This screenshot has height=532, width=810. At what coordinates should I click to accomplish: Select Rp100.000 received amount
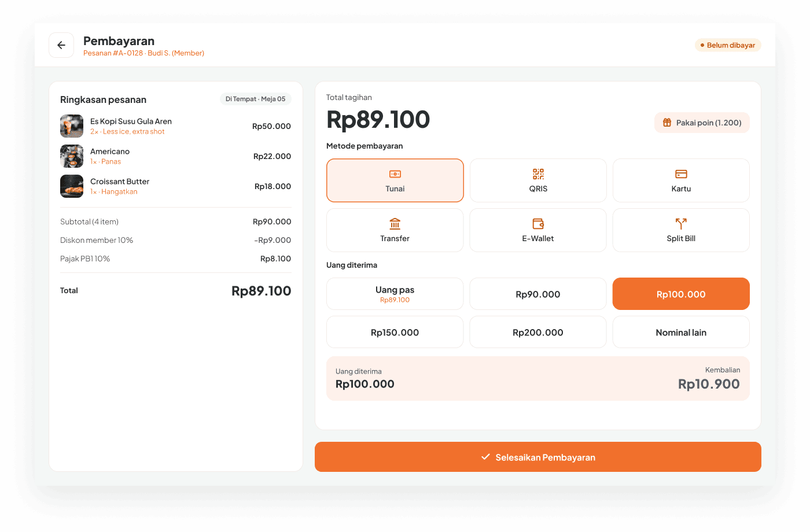point(681,294)
